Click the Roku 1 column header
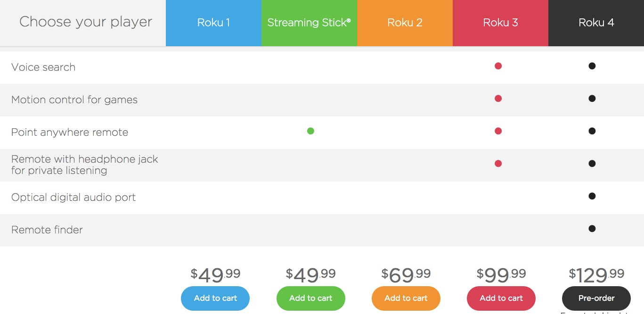Viewport: 644px width, 314px height. point(213,23)
